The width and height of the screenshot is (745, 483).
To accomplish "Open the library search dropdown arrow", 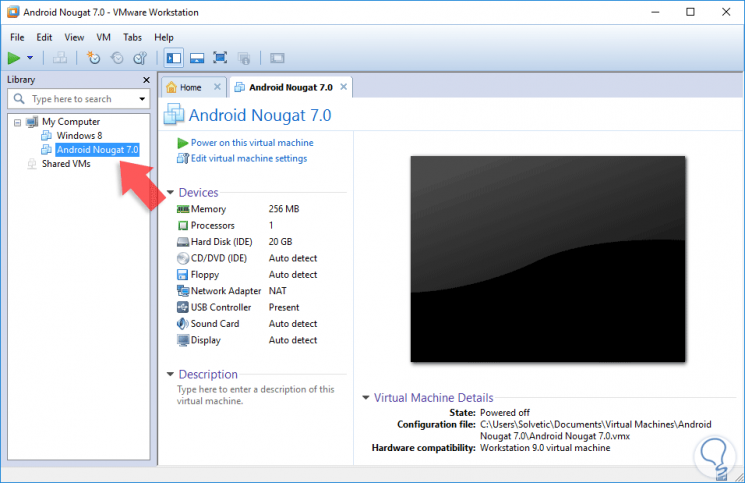I will click(x=142, y=99).
